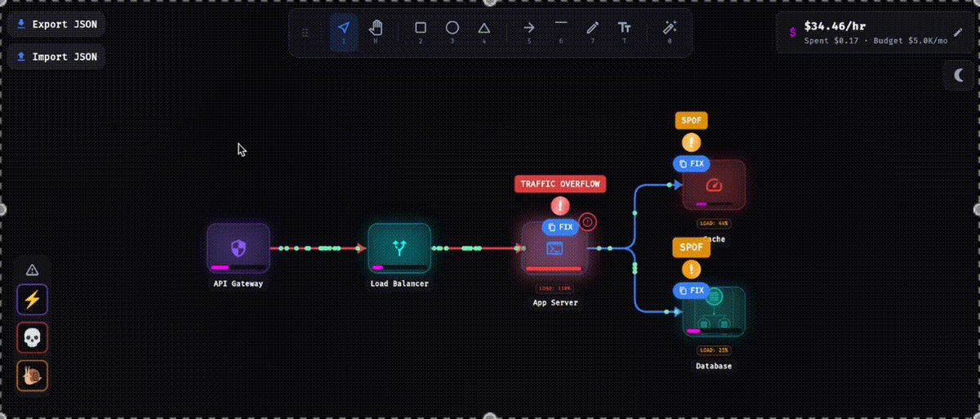This screenshot has width=980, height=419.
Task: Click App Server load percentage label
Action: (x=555, y=288)
